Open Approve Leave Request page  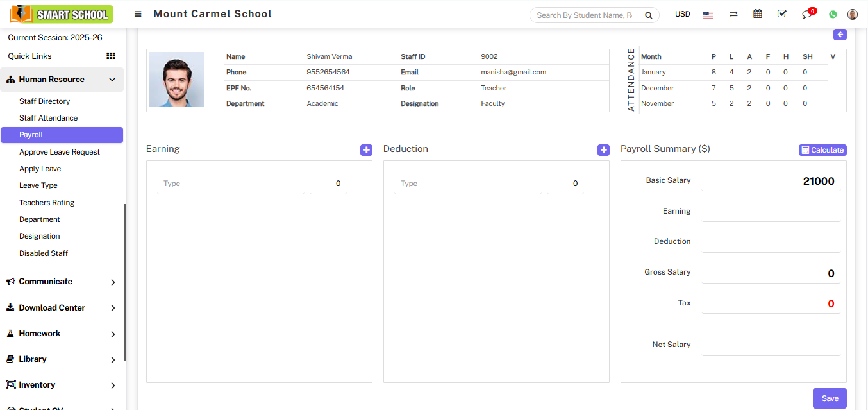(60, 152)
